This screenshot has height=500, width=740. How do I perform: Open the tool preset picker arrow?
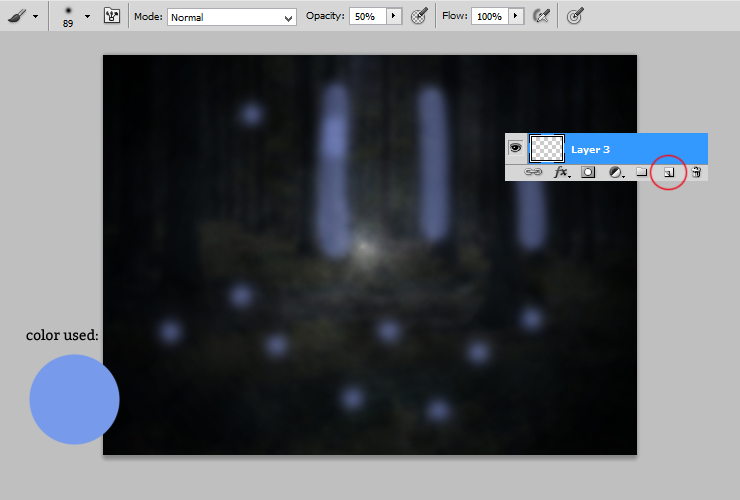(x=35, y=17)
